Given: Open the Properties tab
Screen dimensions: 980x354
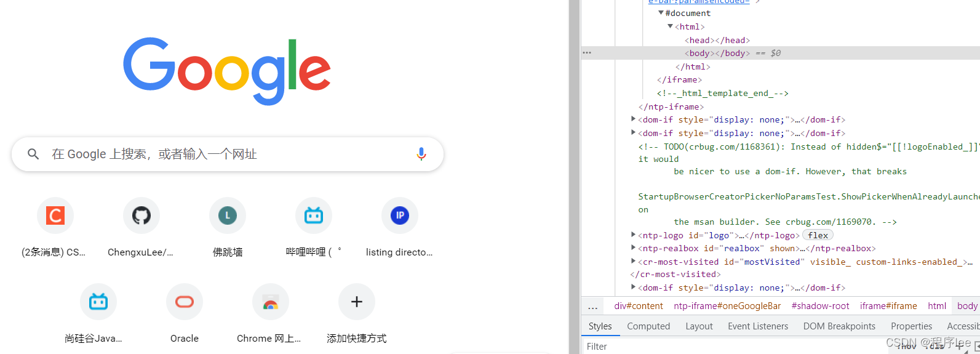Looking at the screenshot, I should [911, 326].
